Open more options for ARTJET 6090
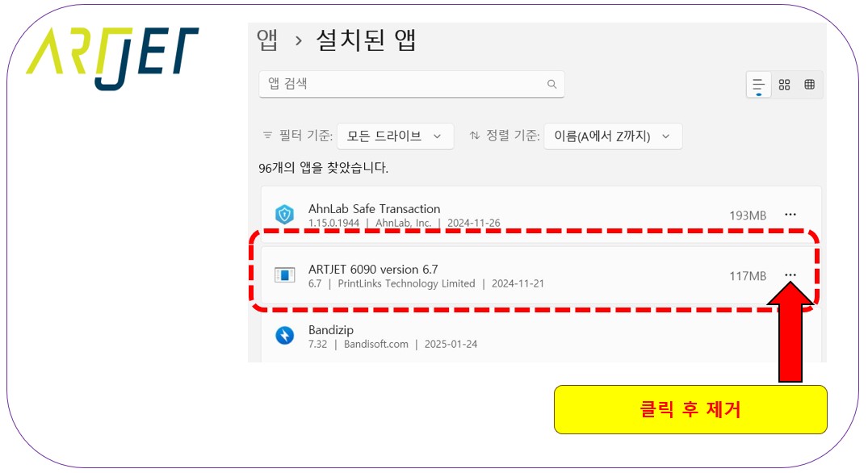Screen dimensions: 868x473 tap(790, 275)
